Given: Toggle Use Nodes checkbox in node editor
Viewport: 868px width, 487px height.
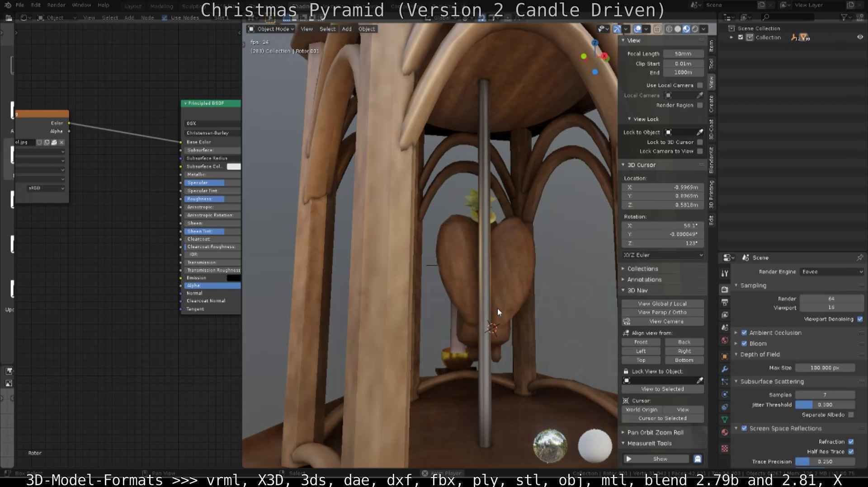Looking at the screenshot, I should tap(164, 18).
